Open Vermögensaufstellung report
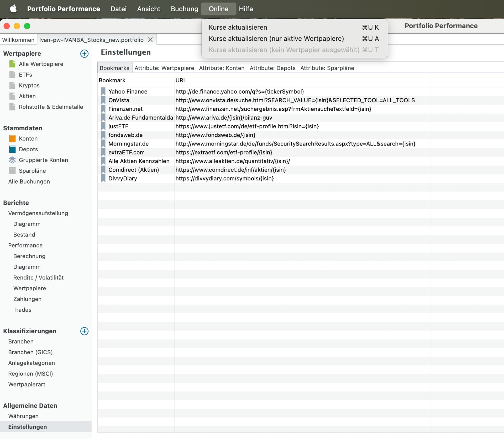Viewport: 504px width, 439px height. pos(38,213)
